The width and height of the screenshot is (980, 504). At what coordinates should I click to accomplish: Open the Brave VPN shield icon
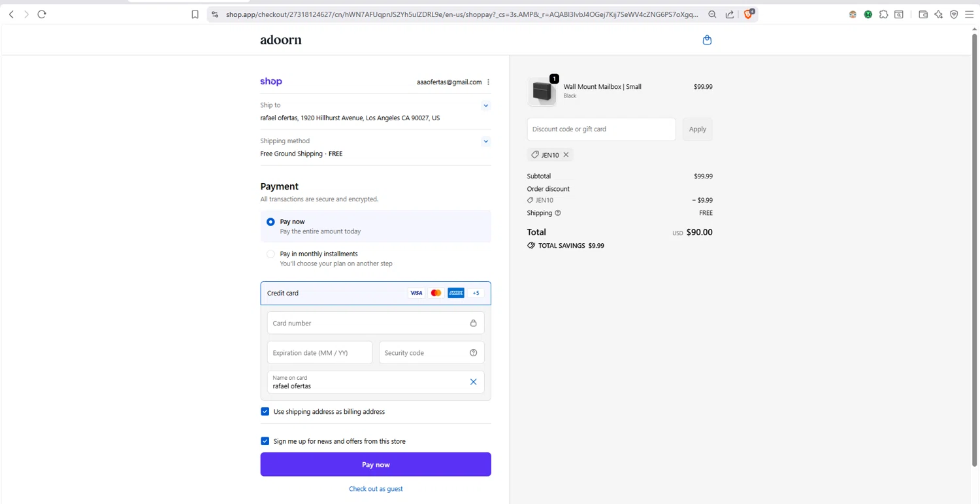tap(954, 14)
